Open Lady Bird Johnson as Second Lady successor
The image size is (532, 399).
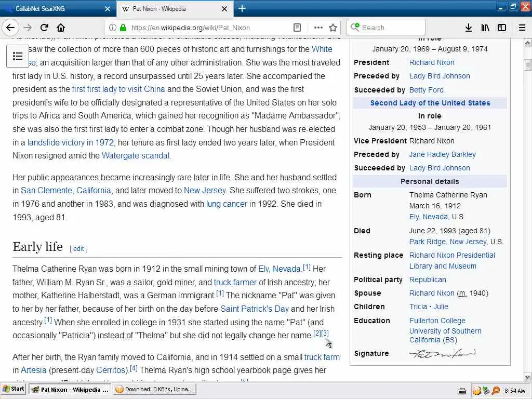pyautogui.click(x=440, y=168)
